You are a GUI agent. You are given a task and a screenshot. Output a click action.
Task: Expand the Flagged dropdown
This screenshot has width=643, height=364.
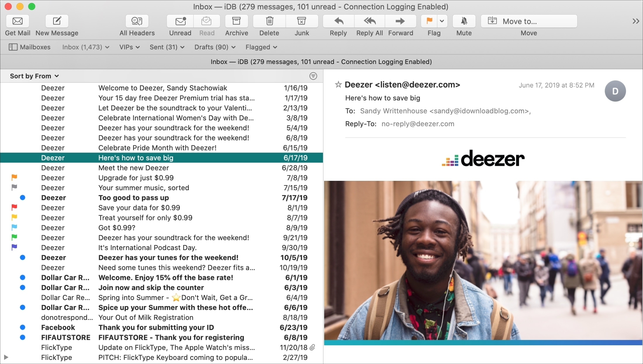pyautogui.click(x=261, y=47)
